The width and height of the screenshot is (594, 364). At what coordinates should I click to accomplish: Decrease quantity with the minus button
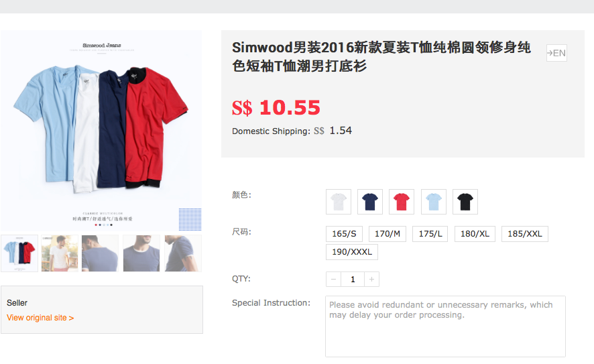click(333, 279)
